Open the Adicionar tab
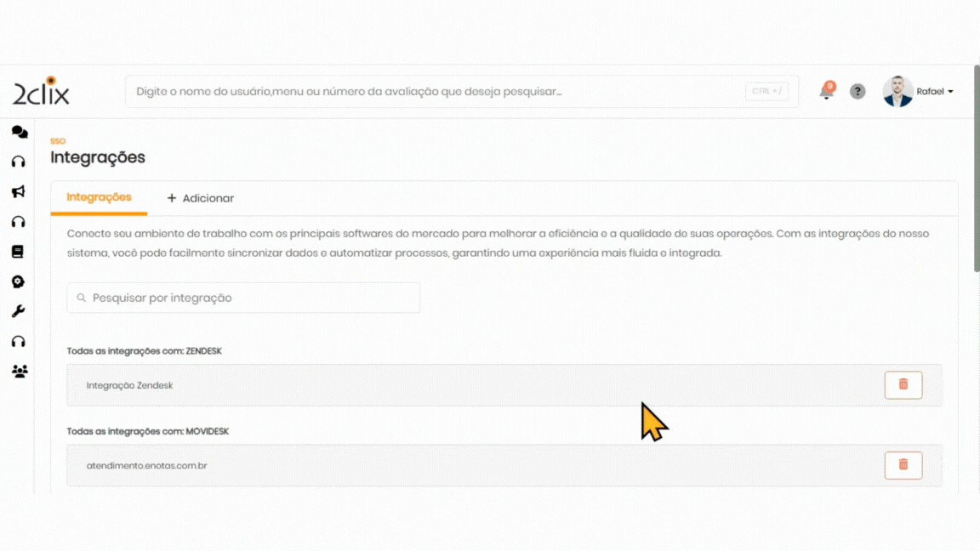Screen dimensions: 980x551 click(x=200, y=198)
